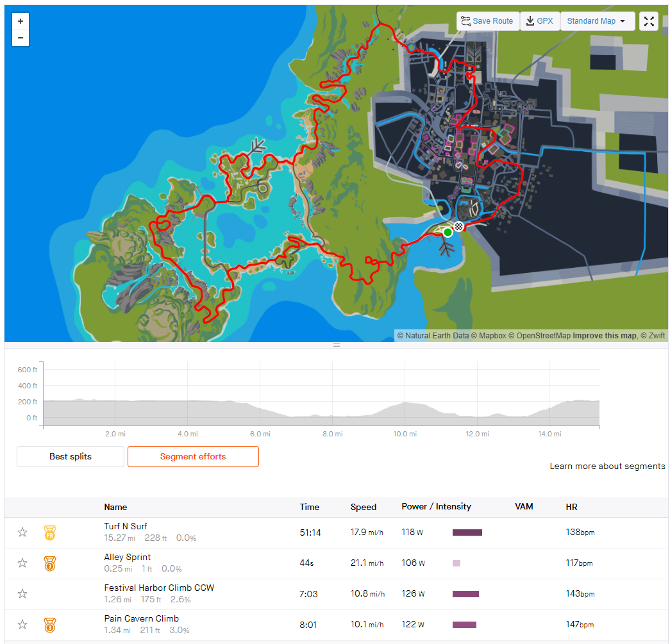Click the green start marker on map
Screen dimensions: 670x644
pyautogui.click(x=448, y=233)
